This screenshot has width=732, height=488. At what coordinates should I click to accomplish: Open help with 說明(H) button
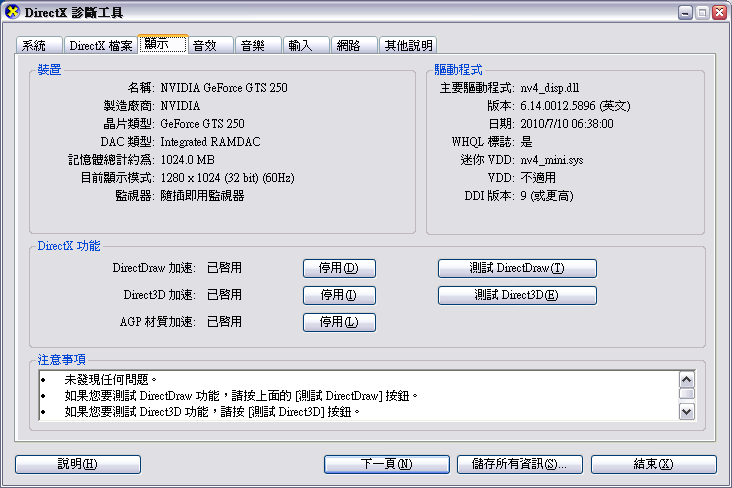point(78,464)
